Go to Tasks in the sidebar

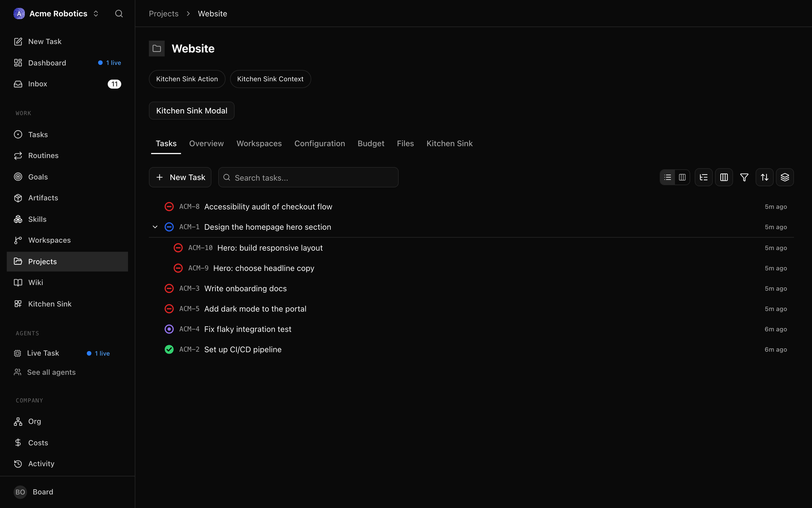pyautogui.click(x=67, y=134)
